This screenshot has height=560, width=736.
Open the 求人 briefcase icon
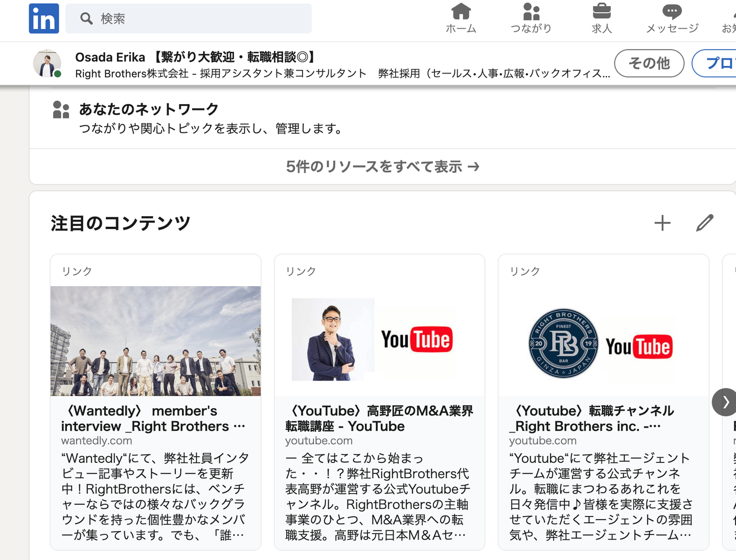[x=602, y=11]
